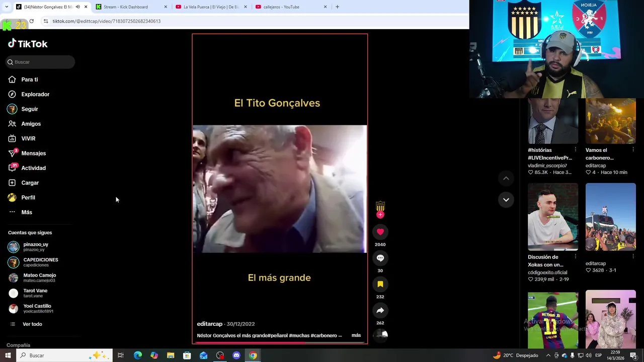Toggle the bookmark favorite icon
644x362 pixels.
pyautogui.click(x=380, y=284)
